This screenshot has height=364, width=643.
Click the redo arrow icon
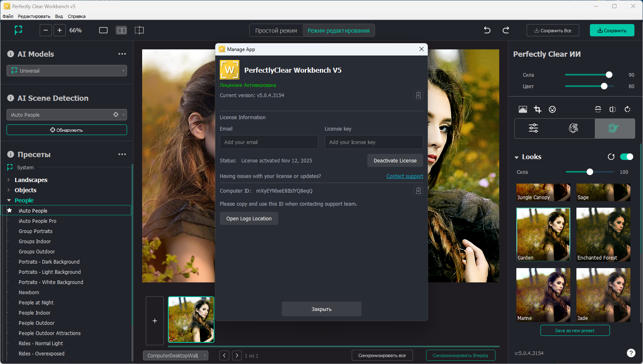(x=506, y=30)
